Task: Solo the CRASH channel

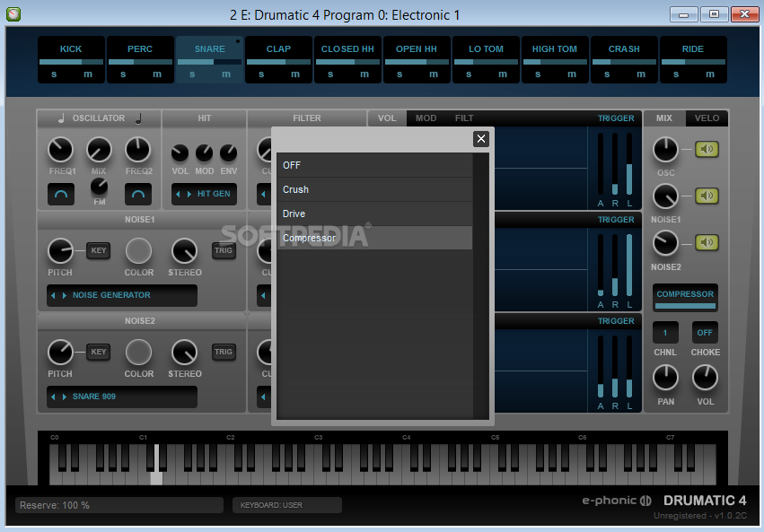Action: click(607, 74)
